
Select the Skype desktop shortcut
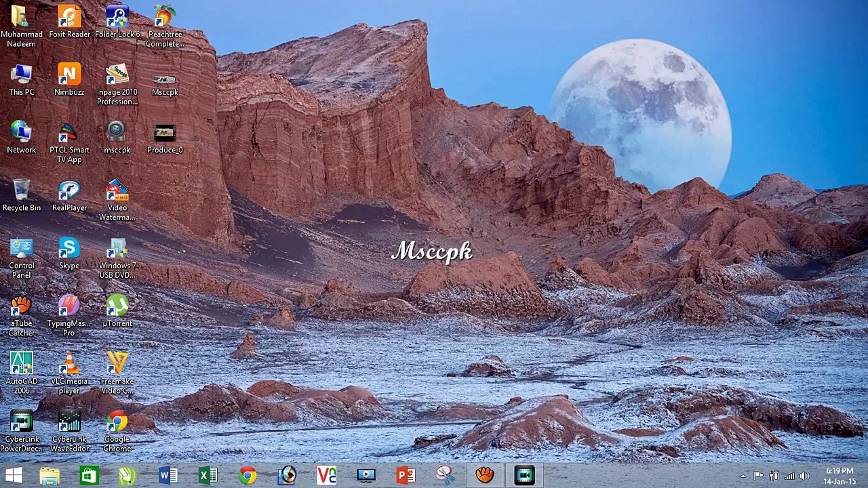(69, 253)
